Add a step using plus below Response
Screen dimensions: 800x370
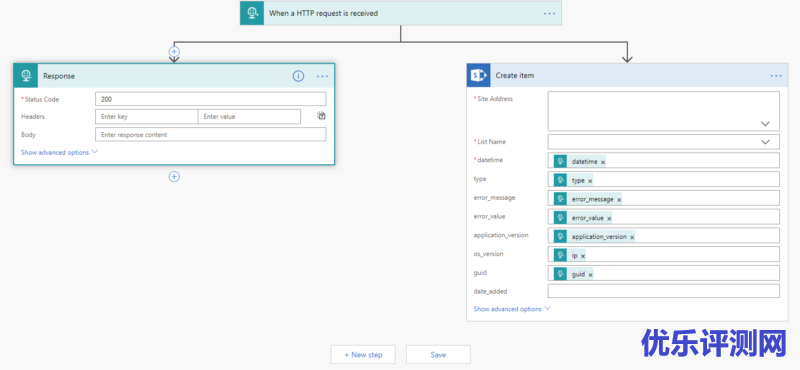click(174, 177)
